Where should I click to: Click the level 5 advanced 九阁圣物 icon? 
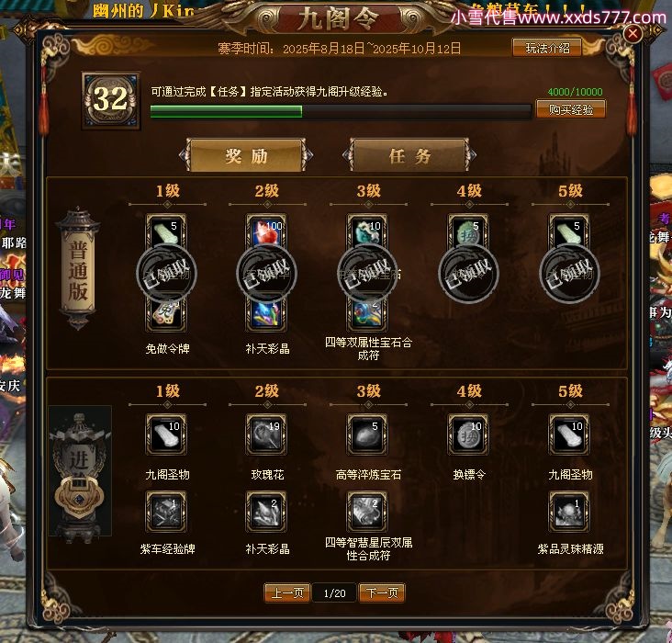(x=569, y=434)
